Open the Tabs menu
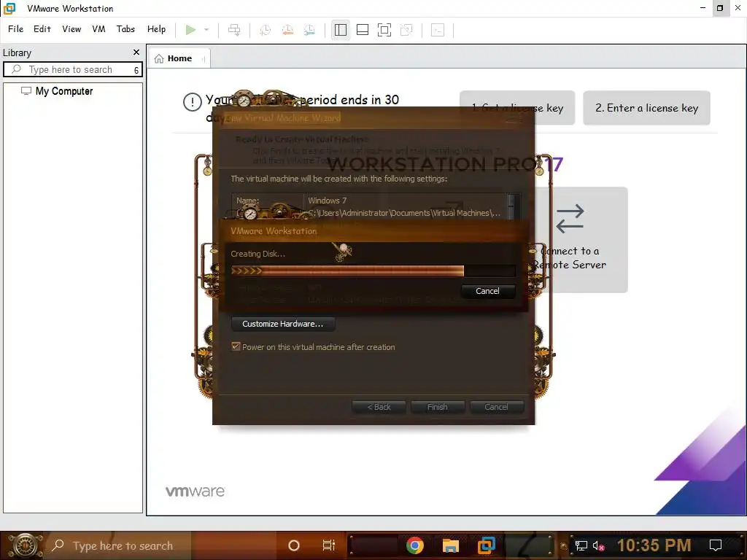Screen dimensions: 747x560 125,29
